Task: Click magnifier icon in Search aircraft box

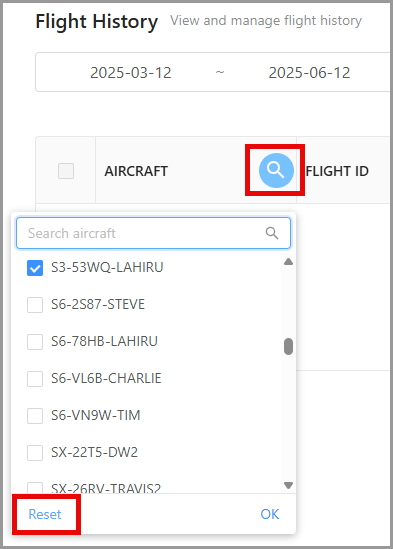Action: pos(272,233)
